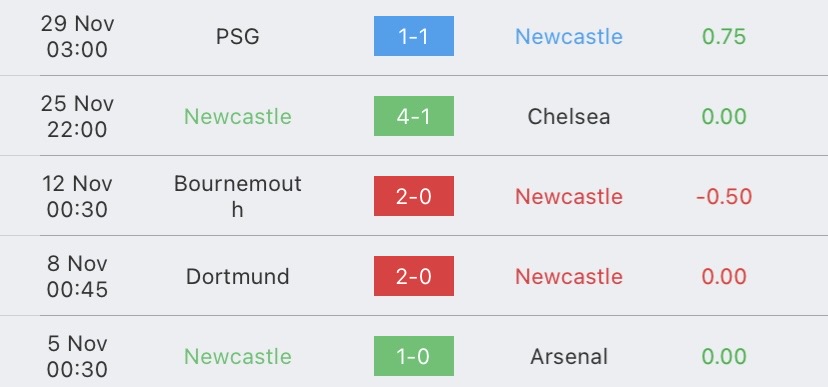Select the green 4-1 score badge
The image size is (828, 387).
pos(413,116)
